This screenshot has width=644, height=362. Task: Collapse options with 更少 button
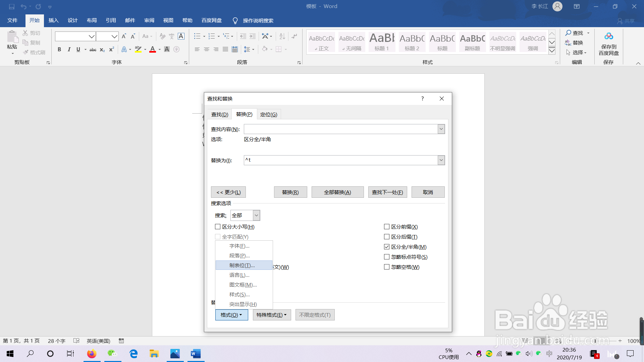click(x=228, y=192)
